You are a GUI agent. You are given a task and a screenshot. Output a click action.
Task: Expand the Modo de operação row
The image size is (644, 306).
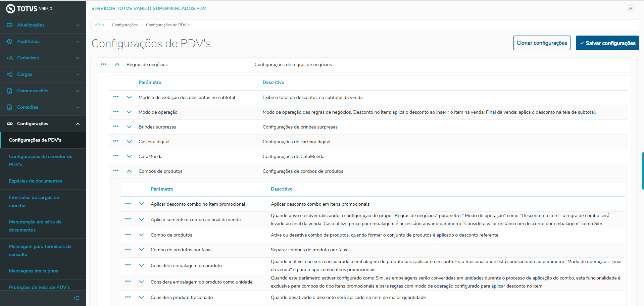coord(129,112)
